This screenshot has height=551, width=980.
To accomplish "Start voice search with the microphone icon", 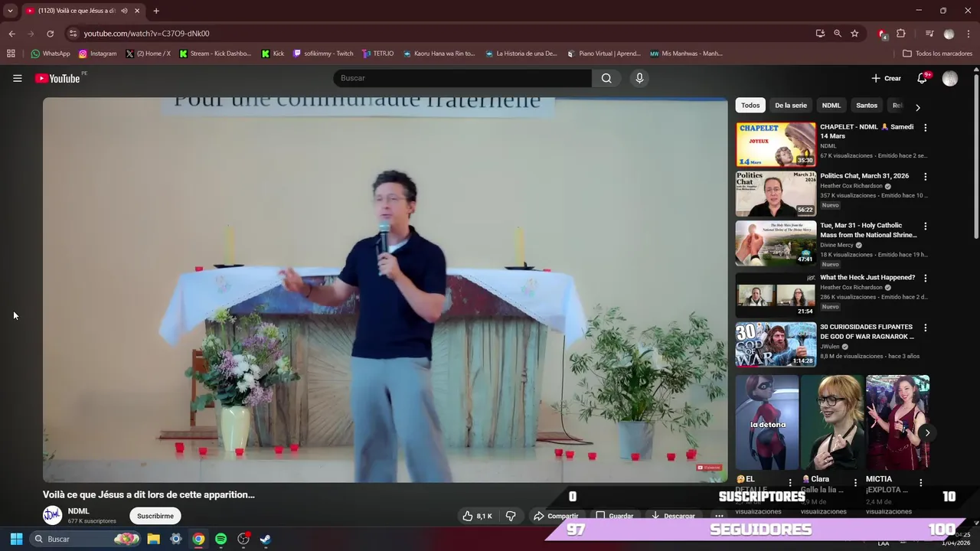I will 639,78.
